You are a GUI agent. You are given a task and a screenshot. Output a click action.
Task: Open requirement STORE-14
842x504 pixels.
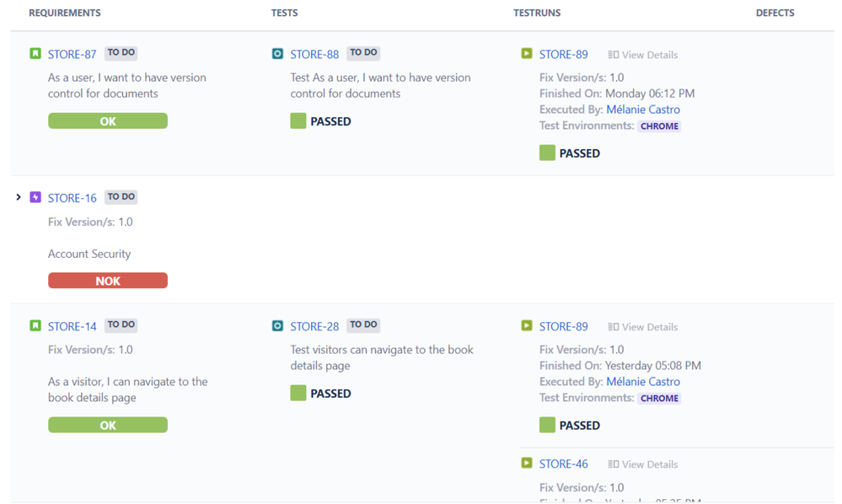[72, 326]
